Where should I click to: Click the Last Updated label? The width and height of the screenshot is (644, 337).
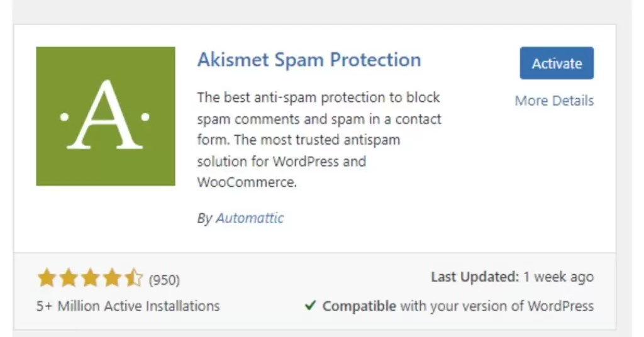coord(475,277)
